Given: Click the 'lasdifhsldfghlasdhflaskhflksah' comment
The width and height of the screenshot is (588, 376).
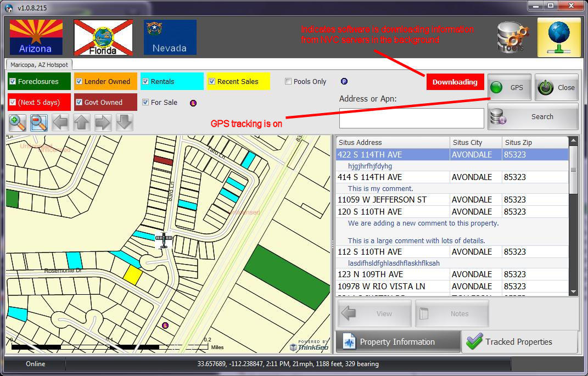Looking at the screenshot, I should point(394,263).
